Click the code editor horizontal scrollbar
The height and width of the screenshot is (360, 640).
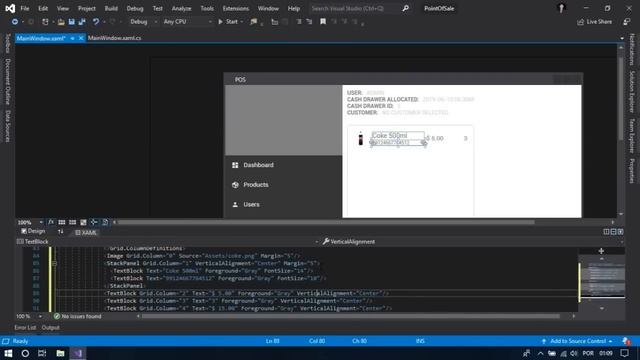[x=351, y=316]
